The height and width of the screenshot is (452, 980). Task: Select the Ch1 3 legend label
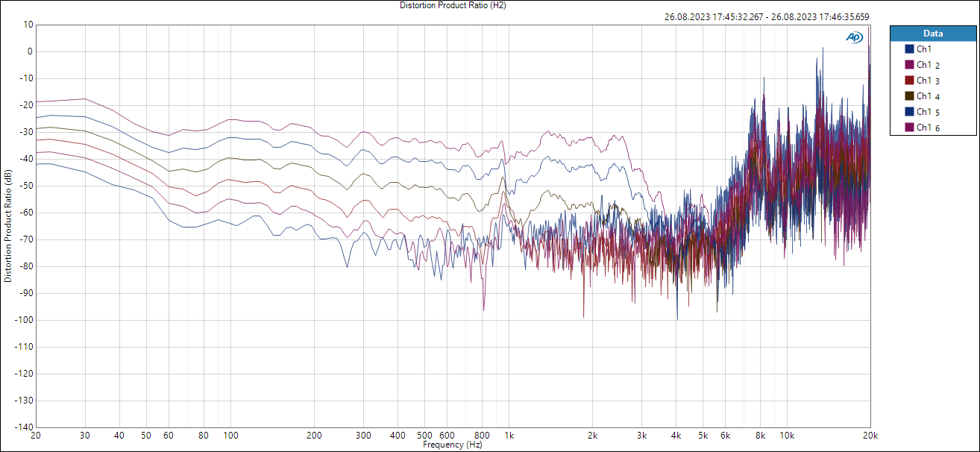[x=929, y=81]
